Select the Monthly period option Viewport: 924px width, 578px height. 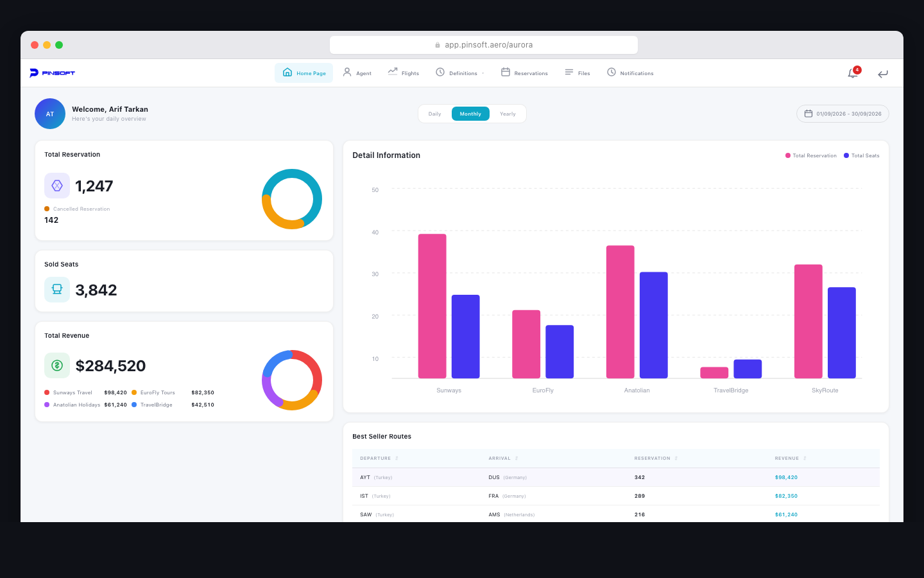470,114
